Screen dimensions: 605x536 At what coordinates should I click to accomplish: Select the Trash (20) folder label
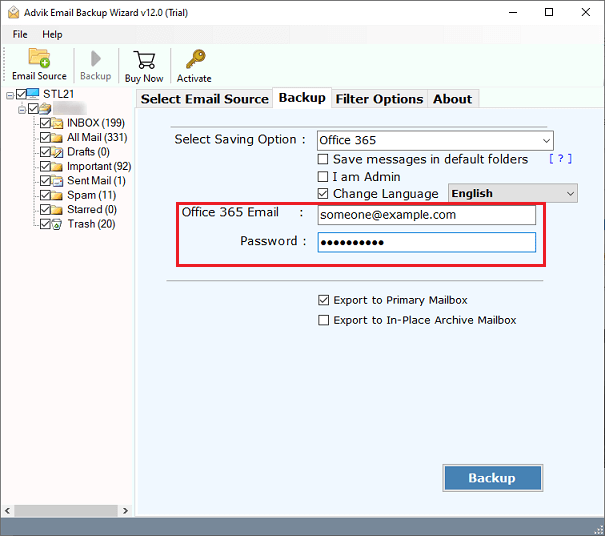point(91,224)
